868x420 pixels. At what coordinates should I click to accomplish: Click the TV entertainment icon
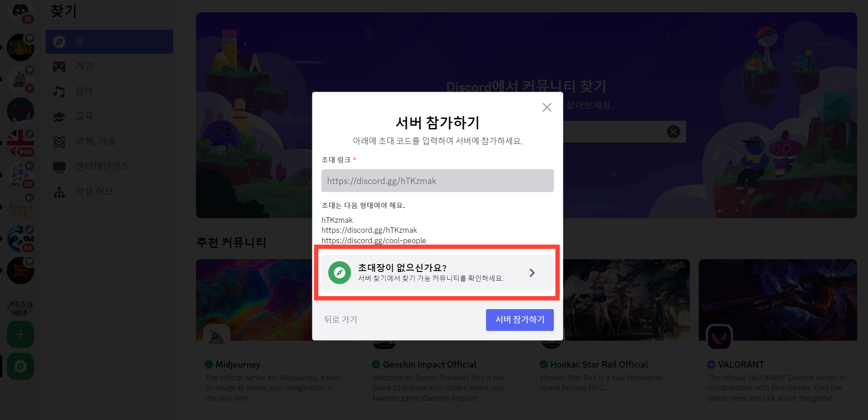[59, 167]
